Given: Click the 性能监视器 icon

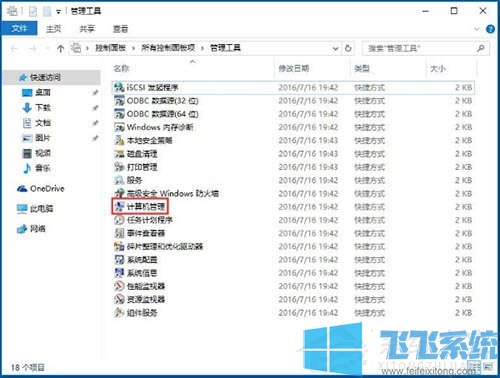Looking at the screenshot, I should [119, 286].
